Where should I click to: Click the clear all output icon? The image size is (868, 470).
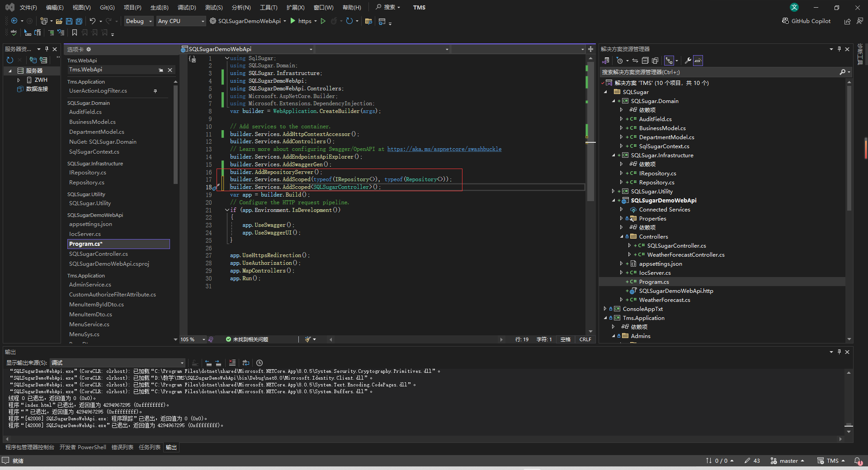(x=232, y=363)
